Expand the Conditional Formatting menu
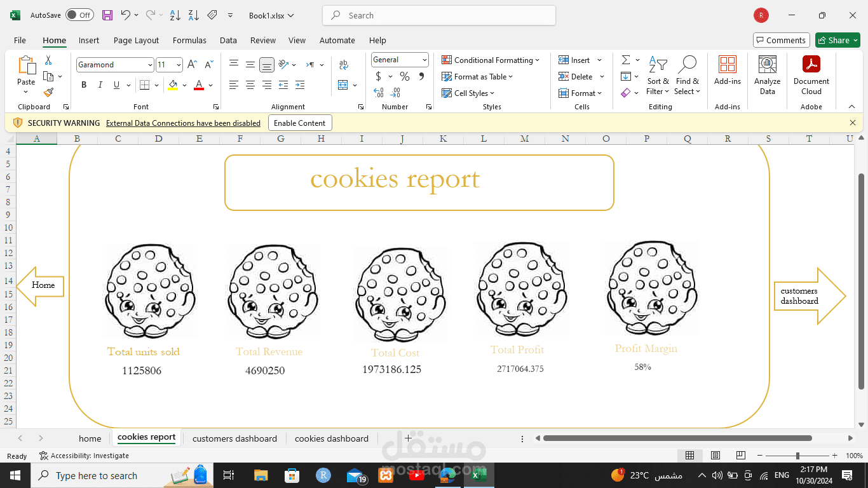Image resolution: width=868 pixels, height=488 pixels. click(x=491, y=60)
